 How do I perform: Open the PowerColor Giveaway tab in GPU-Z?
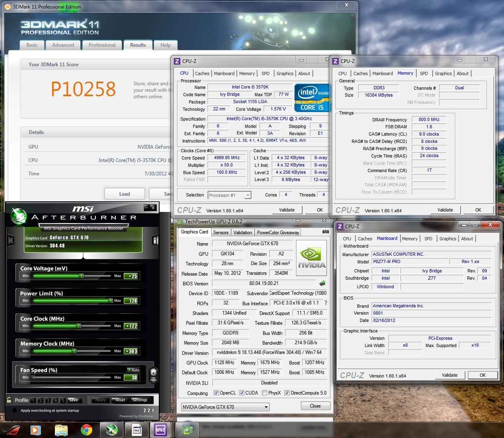click(x=278, y=233)
